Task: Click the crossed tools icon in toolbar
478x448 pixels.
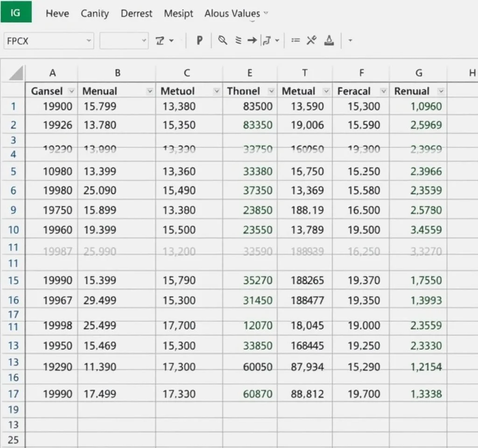Action: click(311, 41)
